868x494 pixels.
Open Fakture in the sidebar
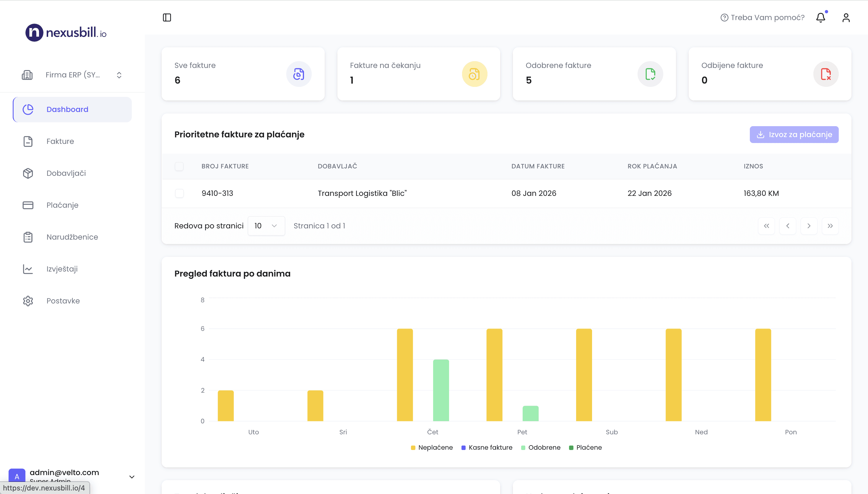point(60,142)
